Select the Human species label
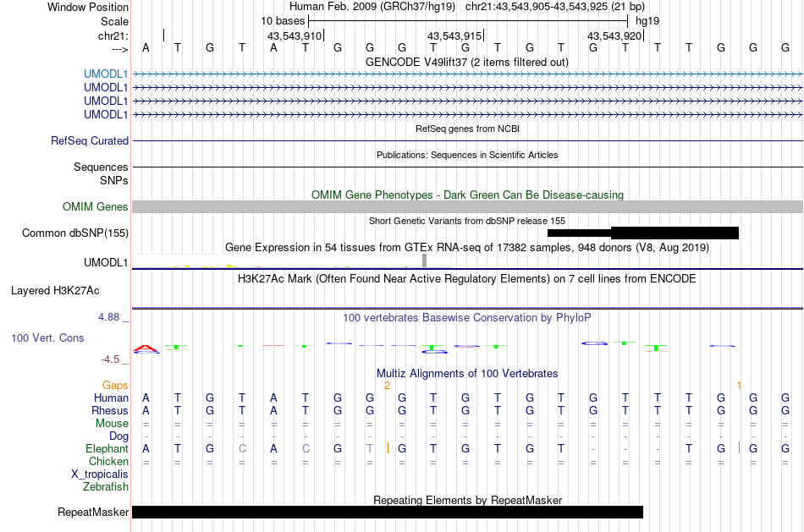The width and height of the screenshot is (804, 532). tap(111, 398)
